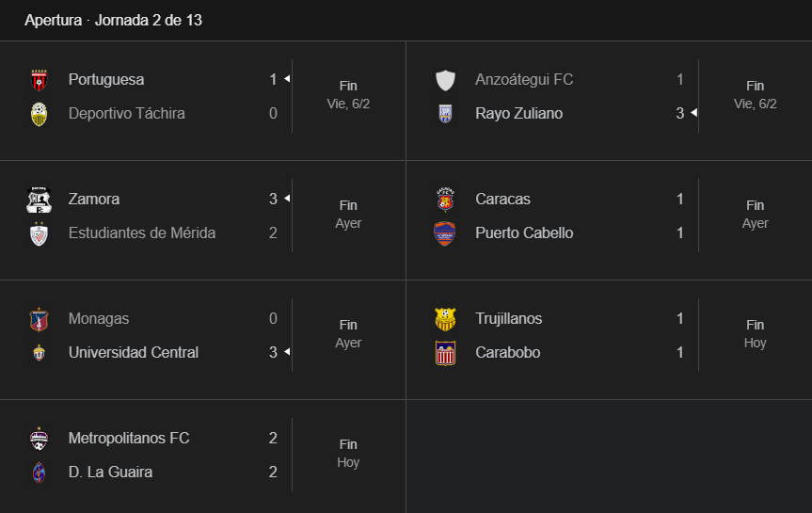Click the Deportivo Táchira crest icon
Image resolution: width=812 pixels, height=513 pixels.
(x=39, y=114)
